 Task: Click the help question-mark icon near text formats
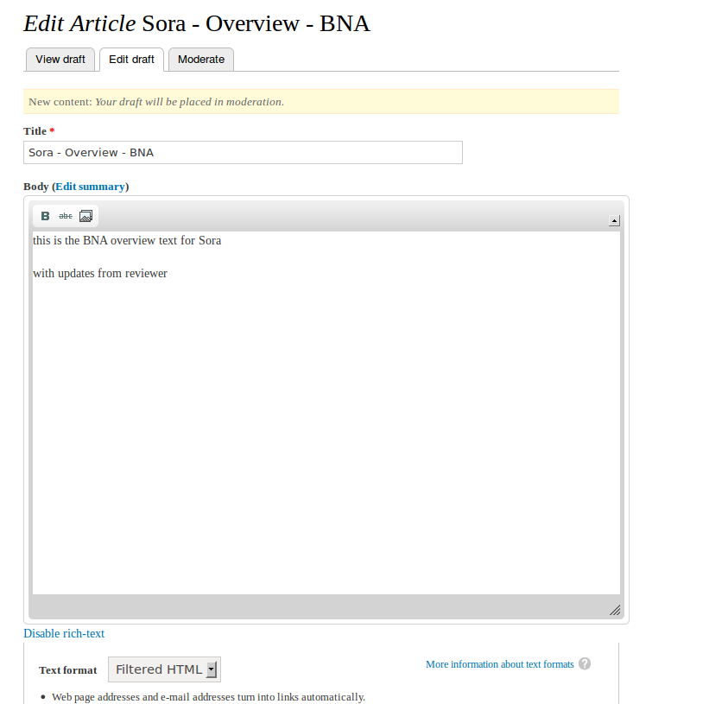click(x=585, y=663)
